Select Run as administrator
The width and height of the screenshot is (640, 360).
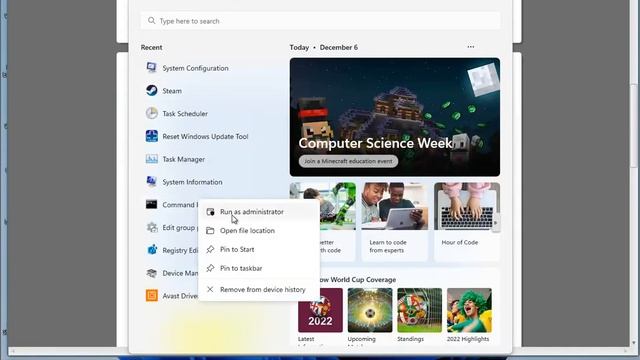(258, 212)
